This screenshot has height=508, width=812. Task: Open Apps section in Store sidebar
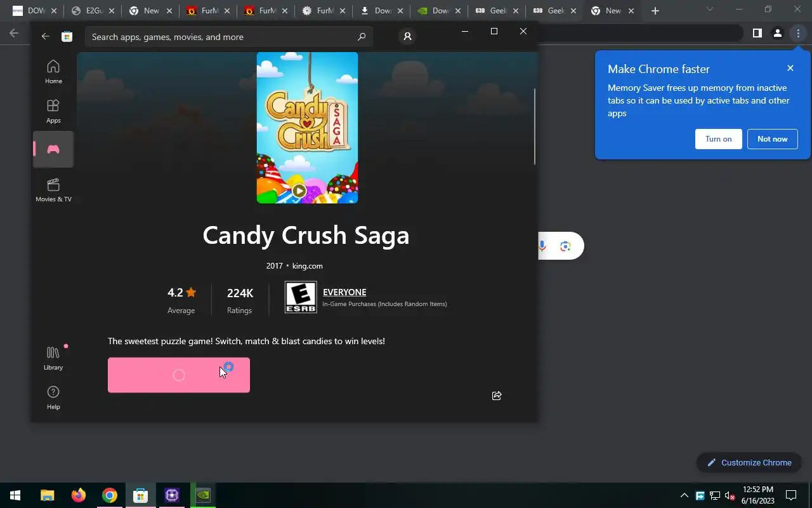tap(53, 111)
